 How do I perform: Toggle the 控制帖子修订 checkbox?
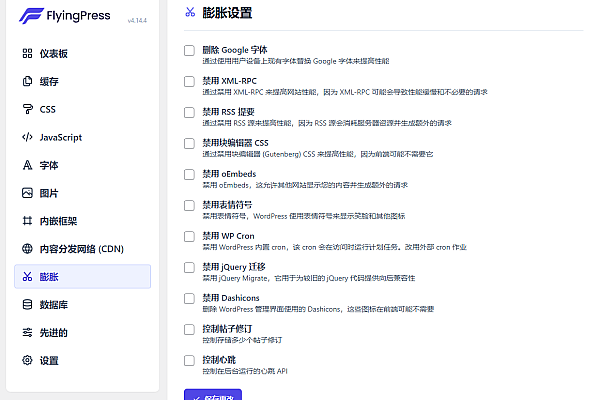[x=189, y=329]
